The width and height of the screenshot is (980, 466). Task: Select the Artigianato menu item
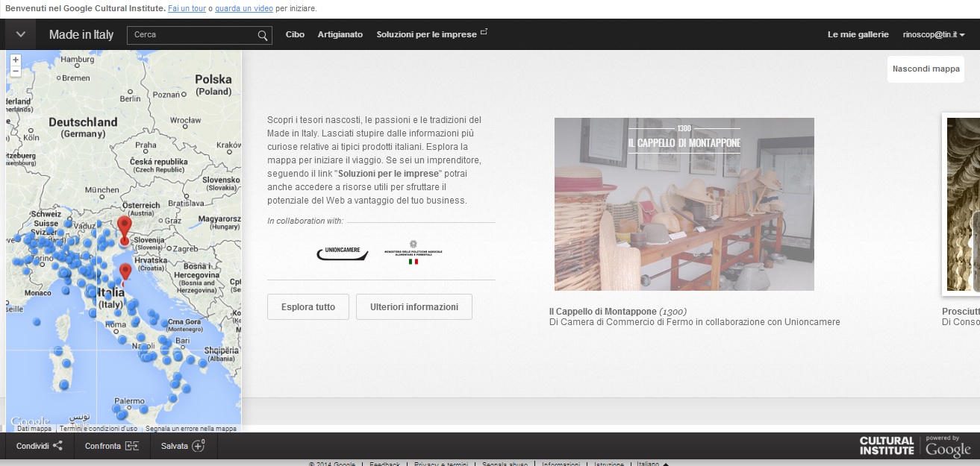pyautogui.click(x=340, y=34)
